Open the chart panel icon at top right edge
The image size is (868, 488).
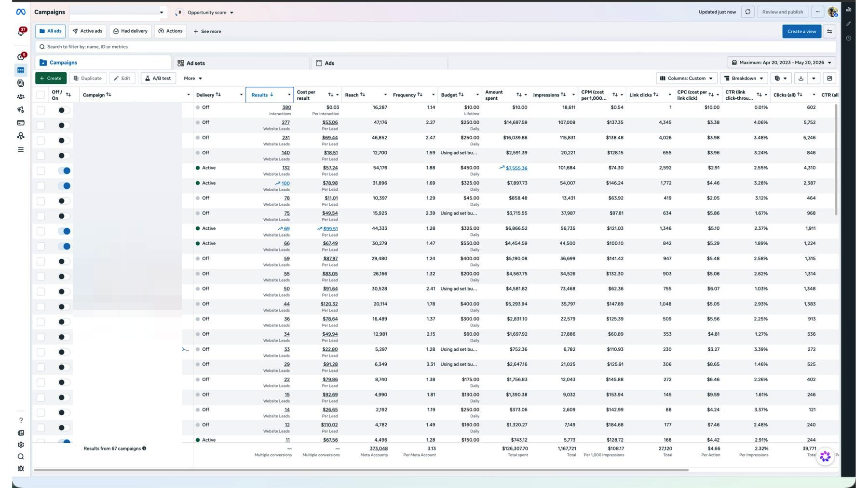coord(848,10)
